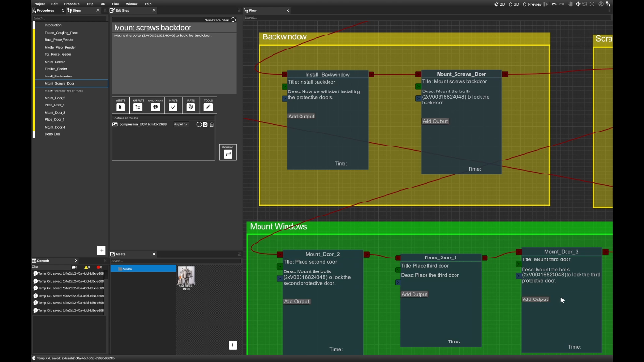Click Add Output on Mount_Screws_Door node

click(x=435, y=121)
